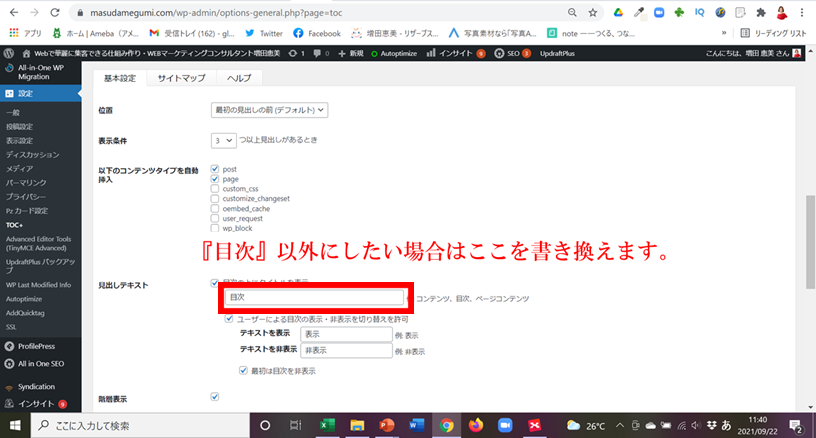
Task: Open Google Drive extension icon
Action: (618, 12)
